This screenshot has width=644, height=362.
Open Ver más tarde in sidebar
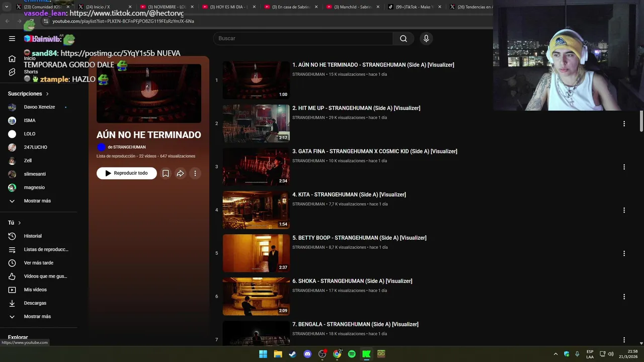(38, 263)
